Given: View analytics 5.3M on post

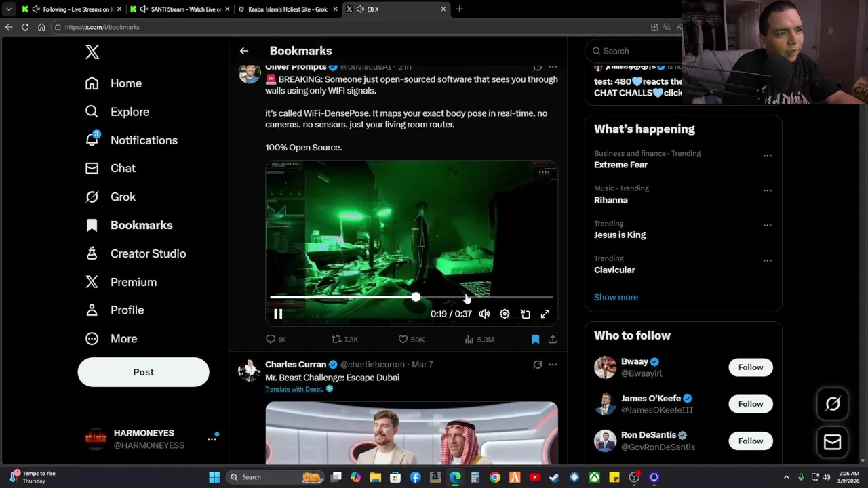Looking at the screenshot, I should (x=479, y=339).
